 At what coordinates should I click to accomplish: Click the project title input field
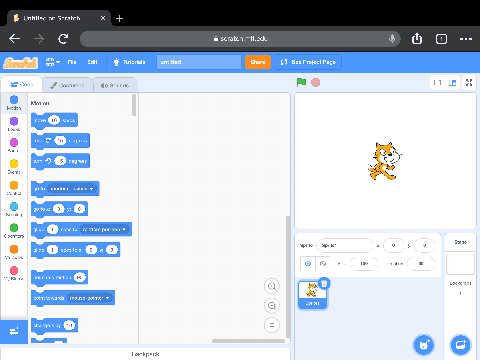point(199,62)
